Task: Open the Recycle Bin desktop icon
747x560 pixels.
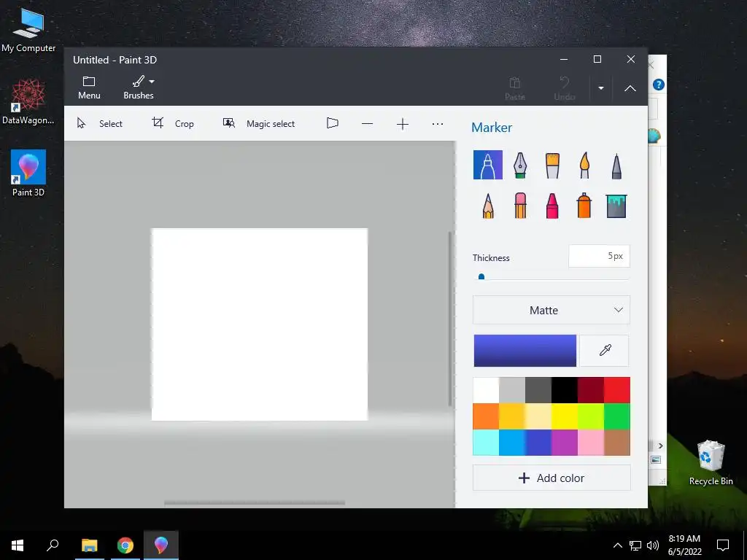Action: pos(711,462)
